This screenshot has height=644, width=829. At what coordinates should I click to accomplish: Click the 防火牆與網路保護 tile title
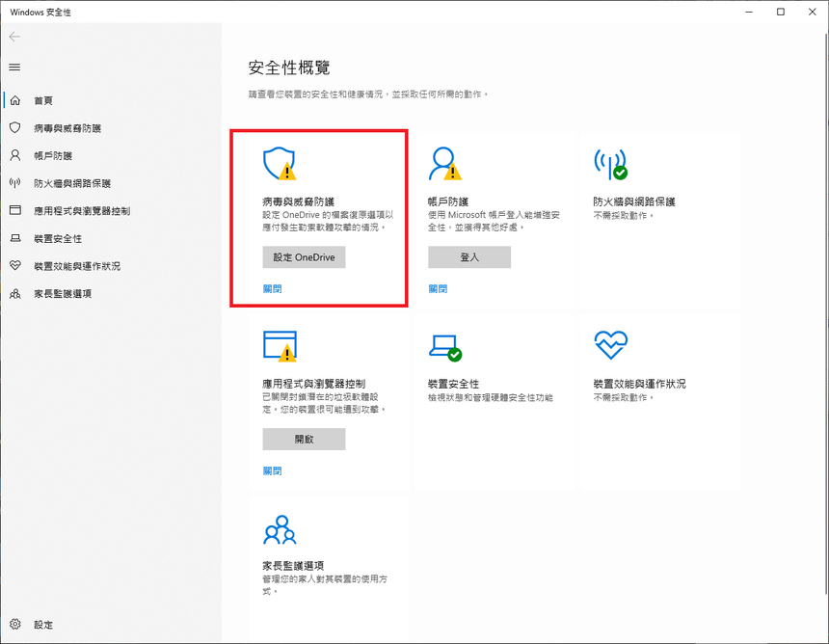click(634, 201)
